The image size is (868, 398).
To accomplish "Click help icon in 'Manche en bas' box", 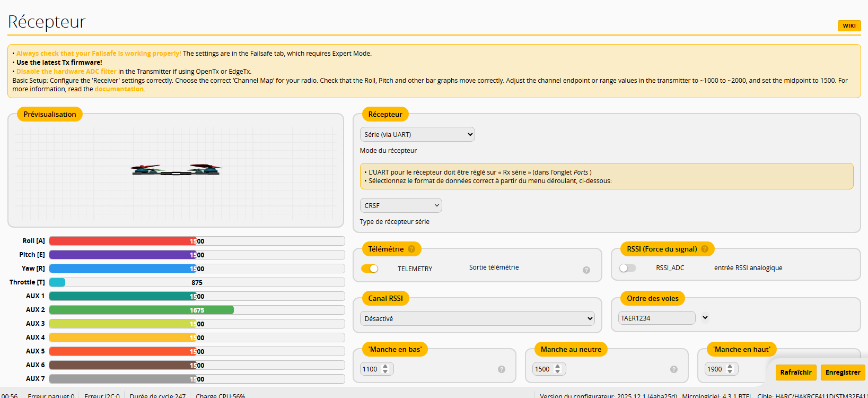I will point(502,369).
